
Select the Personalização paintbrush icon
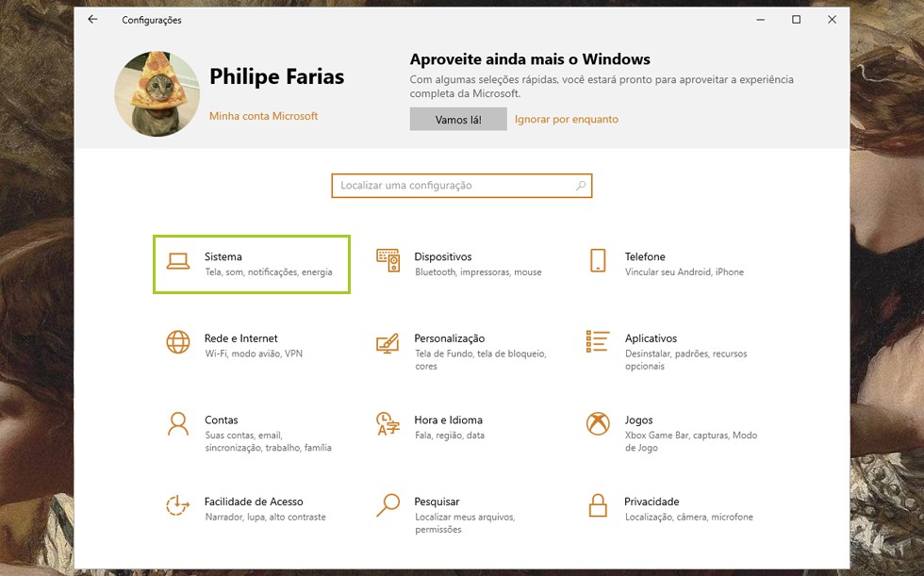(388, 342)
